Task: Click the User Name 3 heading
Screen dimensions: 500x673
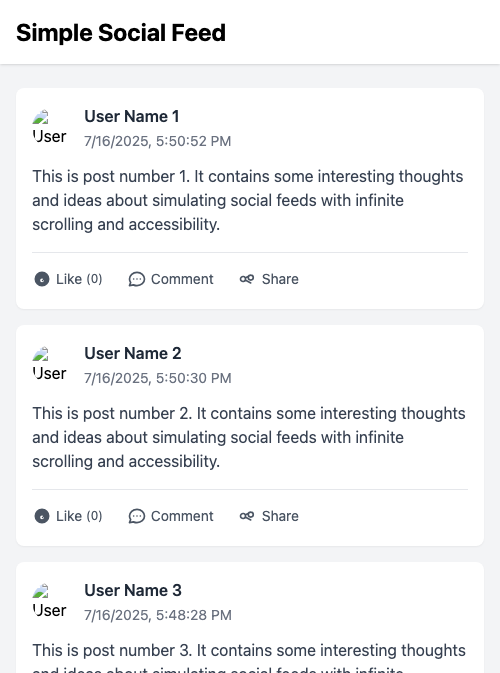Action: coord(133,590)
